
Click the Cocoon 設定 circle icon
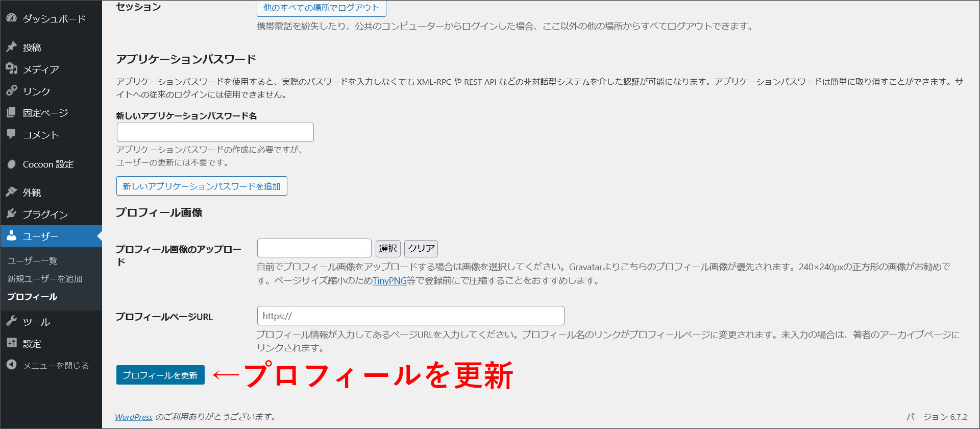(x=11, y=164)
